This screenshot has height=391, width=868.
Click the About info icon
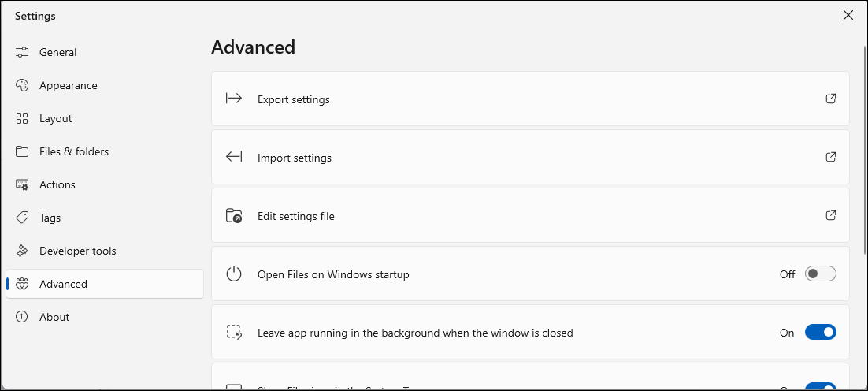[22, 317]
